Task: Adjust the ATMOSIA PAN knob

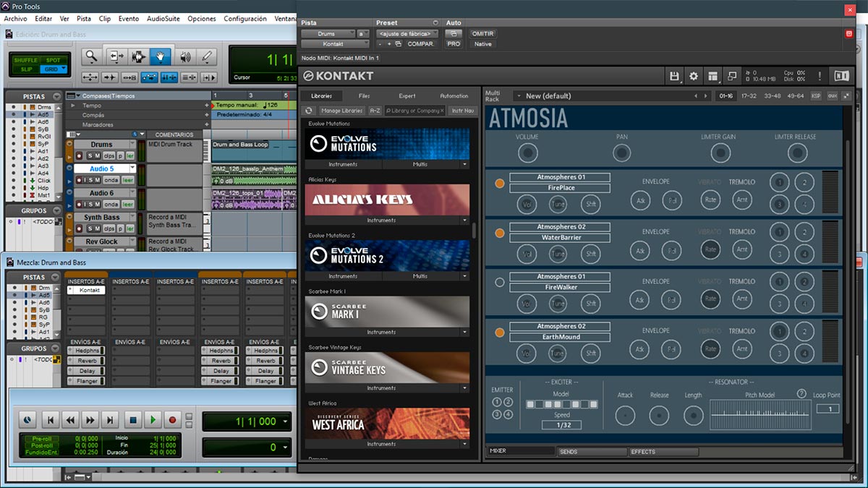Action: [x=621, y=153]
